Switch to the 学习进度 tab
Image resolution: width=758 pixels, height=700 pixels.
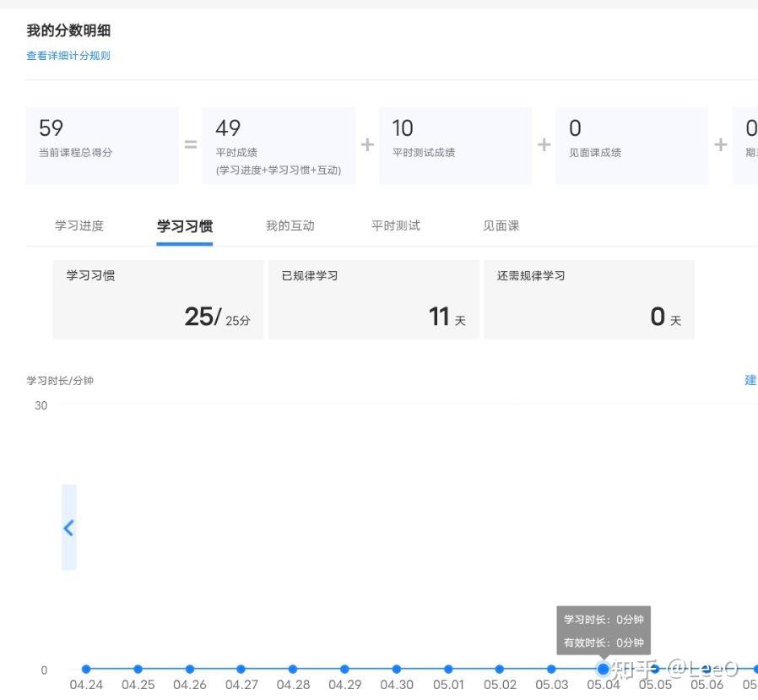click(79, 225)
